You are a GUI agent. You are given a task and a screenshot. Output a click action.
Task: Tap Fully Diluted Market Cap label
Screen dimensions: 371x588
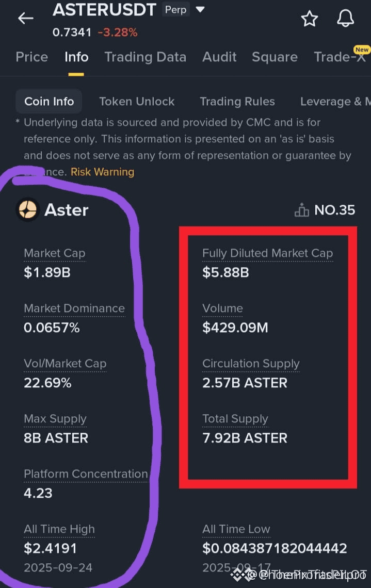click(x=267, y=253)
